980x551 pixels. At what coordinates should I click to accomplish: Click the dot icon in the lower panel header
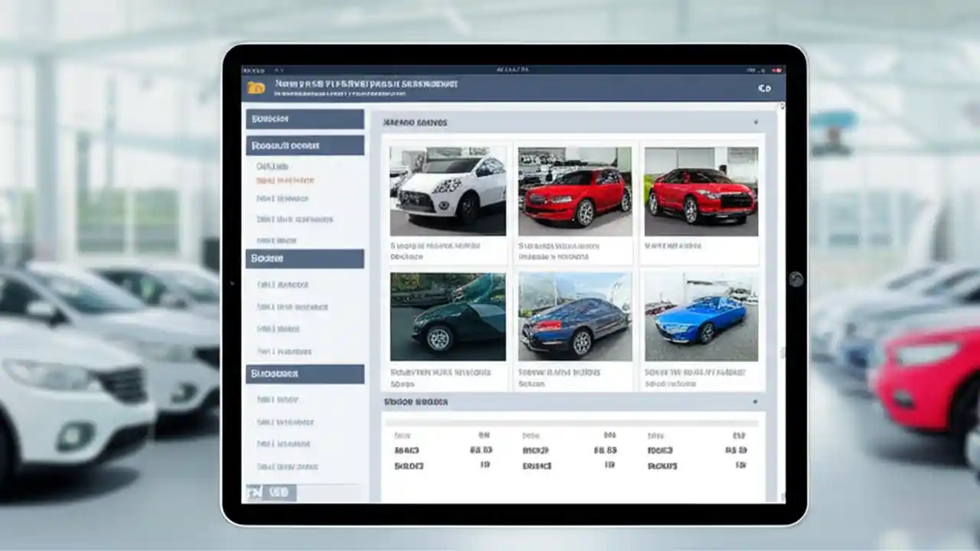point(753,401)
